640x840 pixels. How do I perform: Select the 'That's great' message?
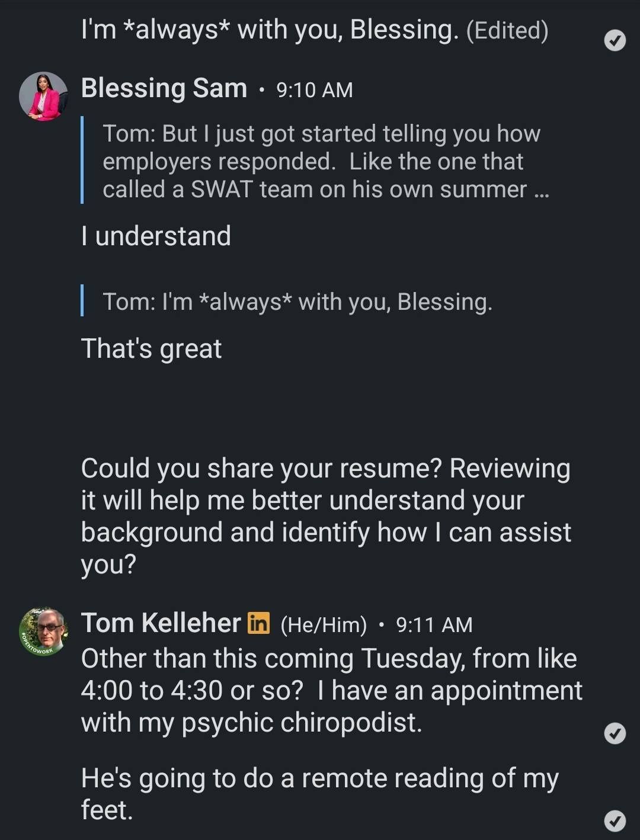tap(152, 348)
